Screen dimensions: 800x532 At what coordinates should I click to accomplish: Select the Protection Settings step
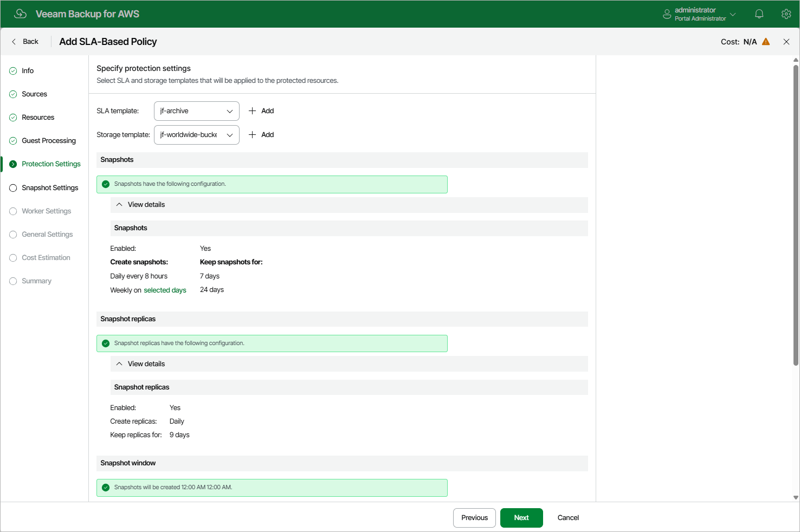(51, 164)
